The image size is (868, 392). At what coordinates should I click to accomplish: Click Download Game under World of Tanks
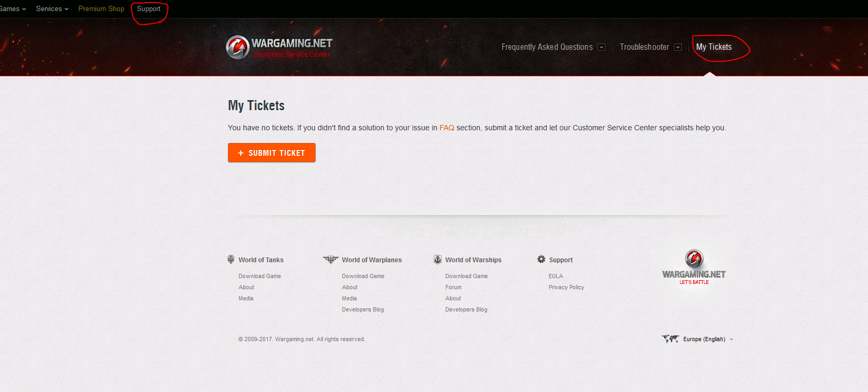pos(260,276)
